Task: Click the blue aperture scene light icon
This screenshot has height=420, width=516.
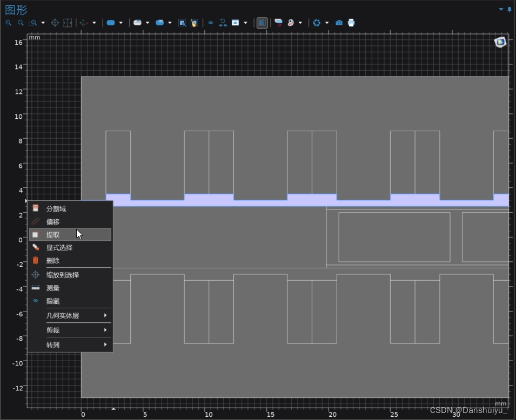Action: (x=317, y=23)
